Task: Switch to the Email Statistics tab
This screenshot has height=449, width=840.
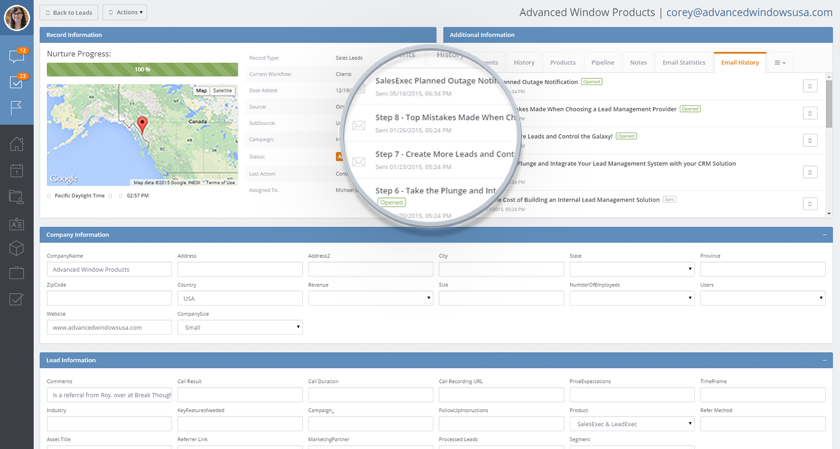Action: click(684, 63)
